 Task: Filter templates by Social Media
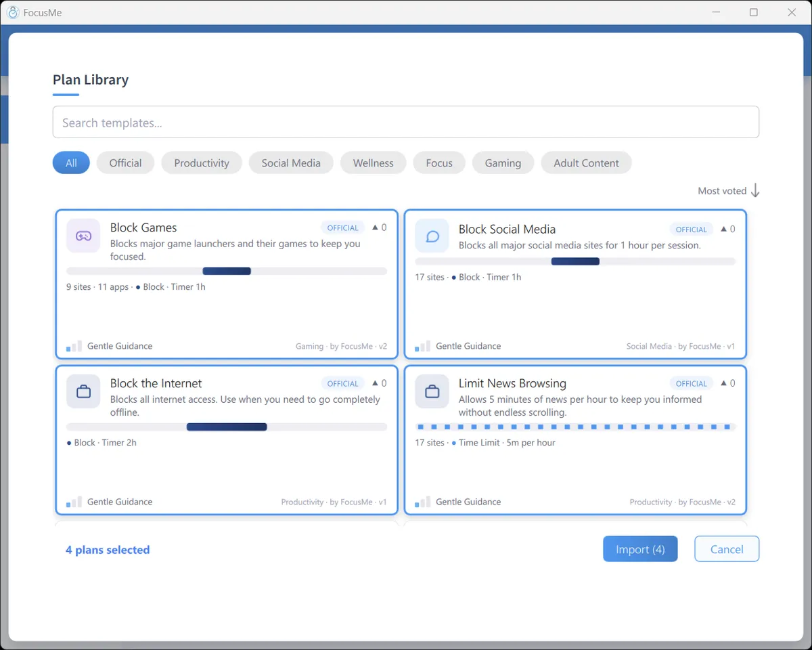tap(291, 162)
